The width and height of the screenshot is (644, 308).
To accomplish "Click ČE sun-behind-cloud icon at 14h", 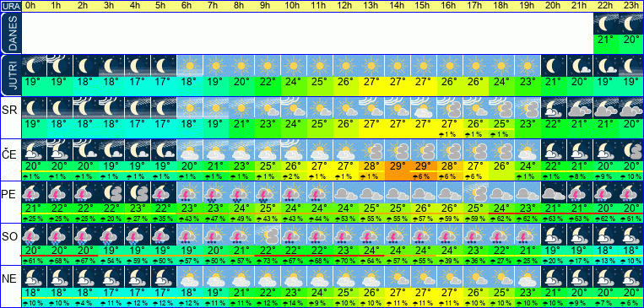I will coord(398,150).
